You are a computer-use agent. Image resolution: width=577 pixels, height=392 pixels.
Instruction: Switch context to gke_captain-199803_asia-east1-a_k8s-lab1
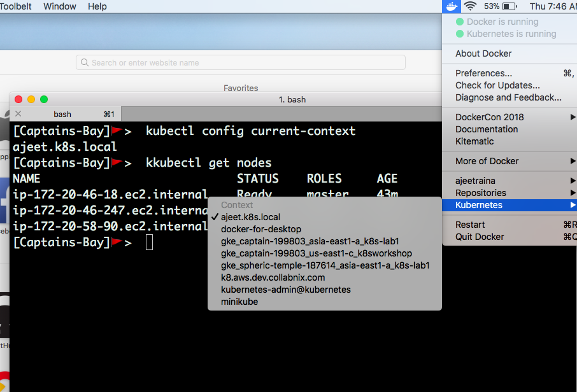[x=325, y=241]
